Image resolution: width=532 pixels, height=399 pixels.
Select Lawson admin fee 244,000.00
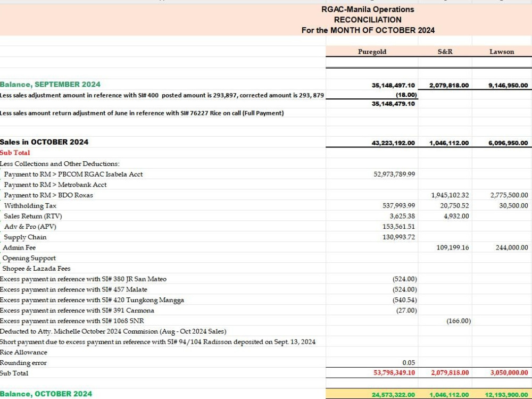coord(512,248)
